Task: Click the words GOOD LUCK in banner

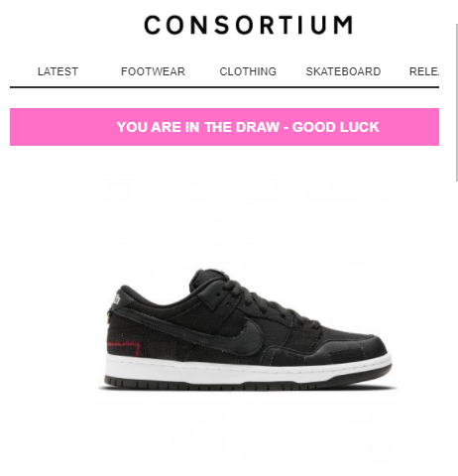Action: (336, 127)
